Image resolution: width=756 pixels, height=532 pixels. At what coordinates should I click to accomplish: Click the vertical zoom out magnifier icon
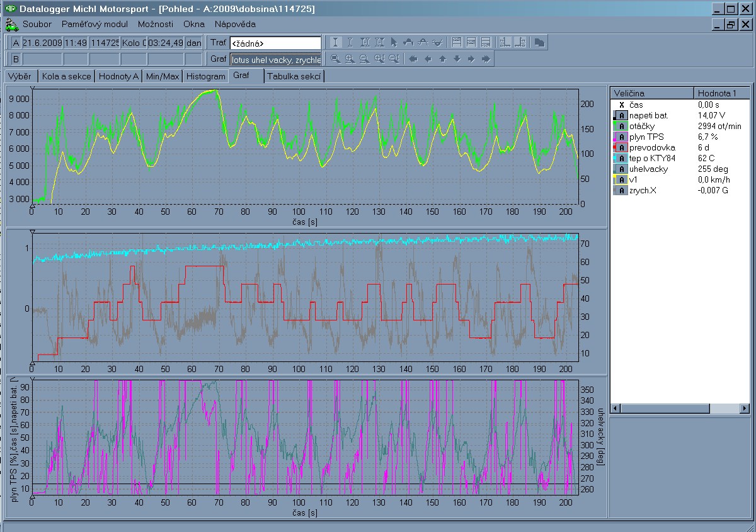tap(394, 59)
